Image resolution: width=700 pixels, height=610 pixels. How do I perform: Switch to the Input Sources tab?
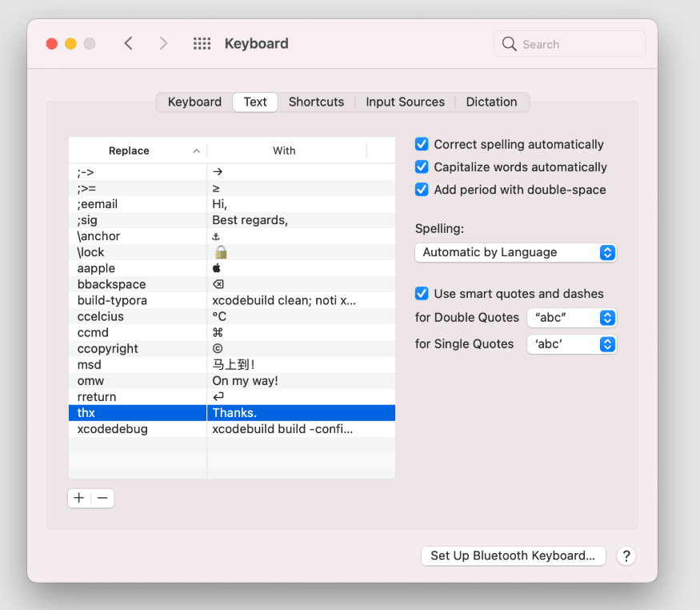click(405, 102)
